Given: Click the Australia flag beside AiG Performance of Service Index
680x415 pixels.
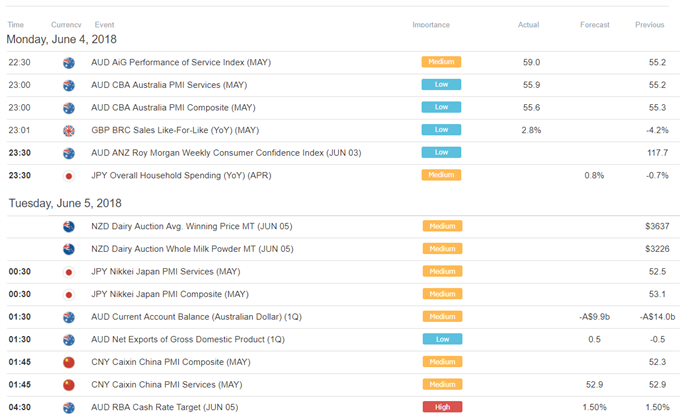Looking at the screenshot, I should pos(69,63).
